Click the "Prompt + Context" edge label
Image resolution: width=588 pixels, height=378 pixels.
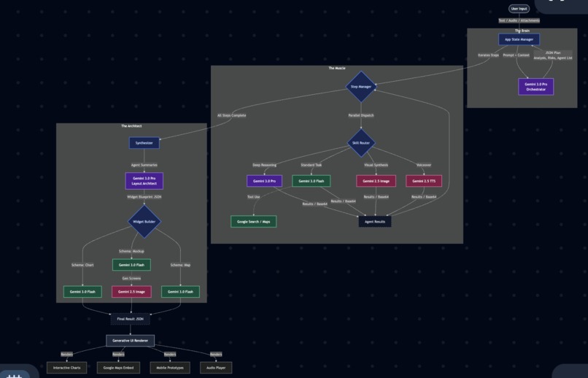(x=516, y=55)
